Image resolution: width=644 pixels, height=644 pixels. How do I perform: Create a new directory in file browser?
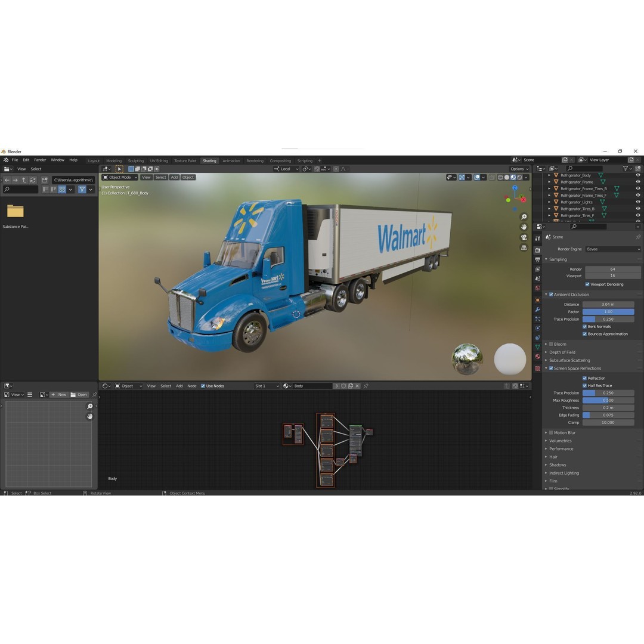[x=44, y=180]
